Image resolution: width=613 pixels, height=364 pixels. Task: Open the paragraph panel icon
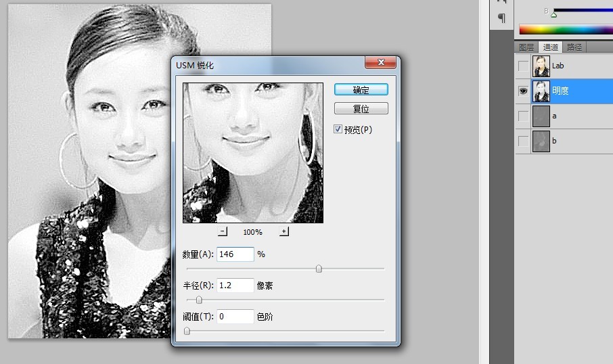coord(501,18)
